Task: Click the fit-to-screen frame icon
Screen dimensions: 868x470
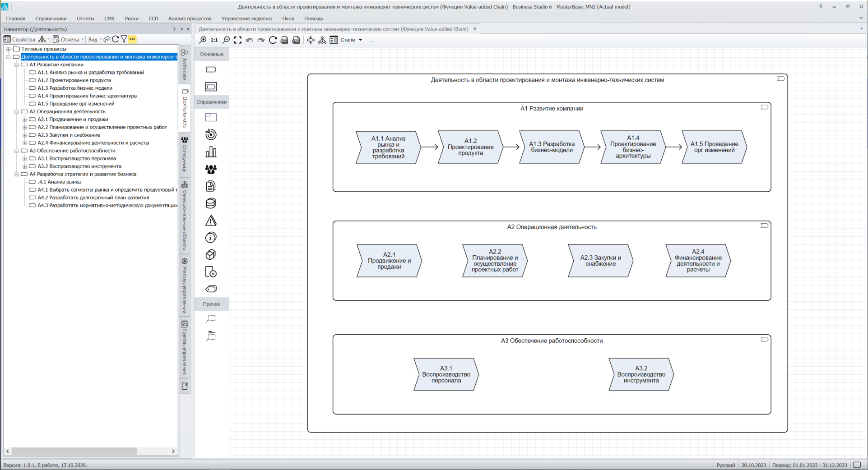Action: click(238, 40)
